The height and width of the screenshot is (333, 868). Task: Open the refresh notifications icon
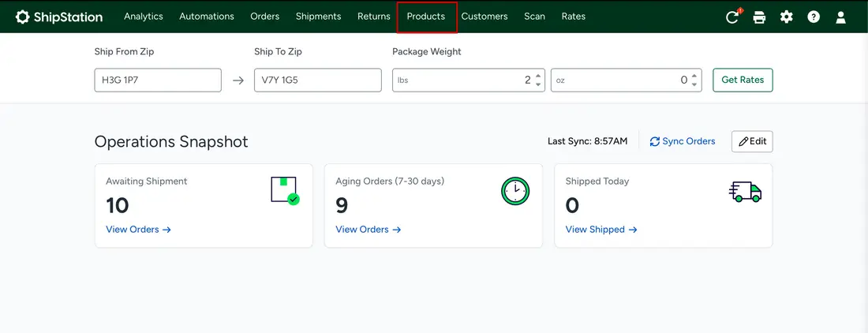732,17
